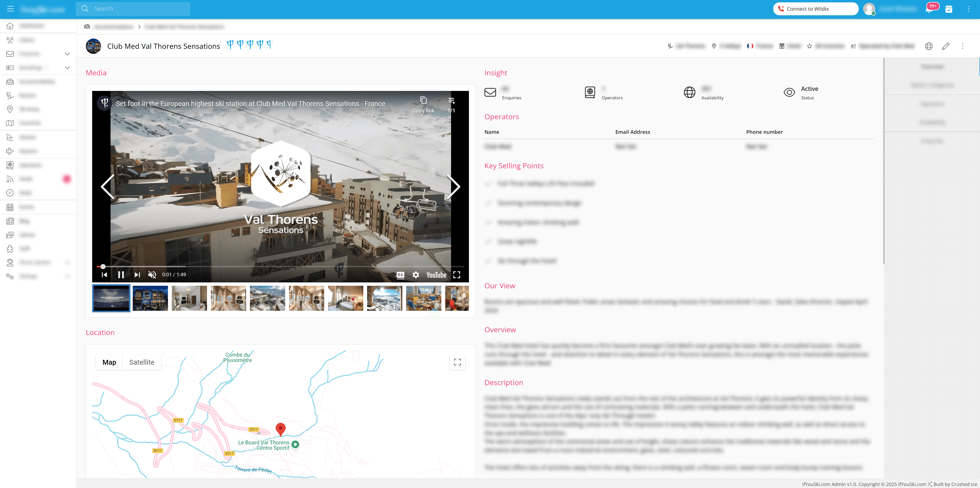Open the igloo icon in the sidebar

[x=10, y=81]
